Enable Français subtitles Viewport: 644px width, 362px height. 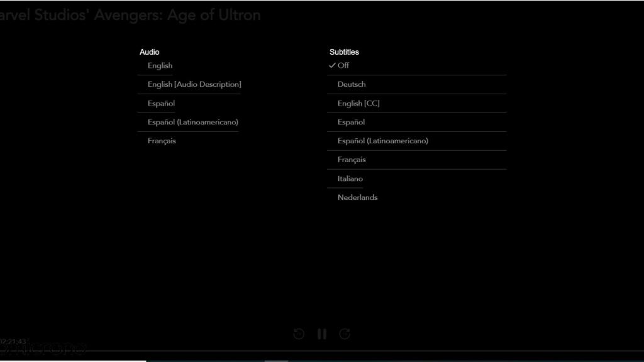point(352,160)
